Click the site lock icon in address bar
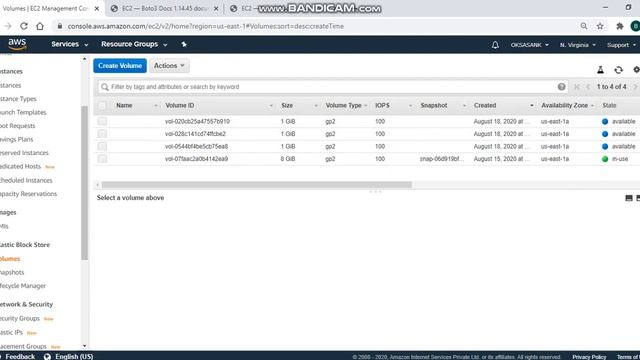Image resolution: width=640 pixels, height=360 pixels. click(60, 26)
